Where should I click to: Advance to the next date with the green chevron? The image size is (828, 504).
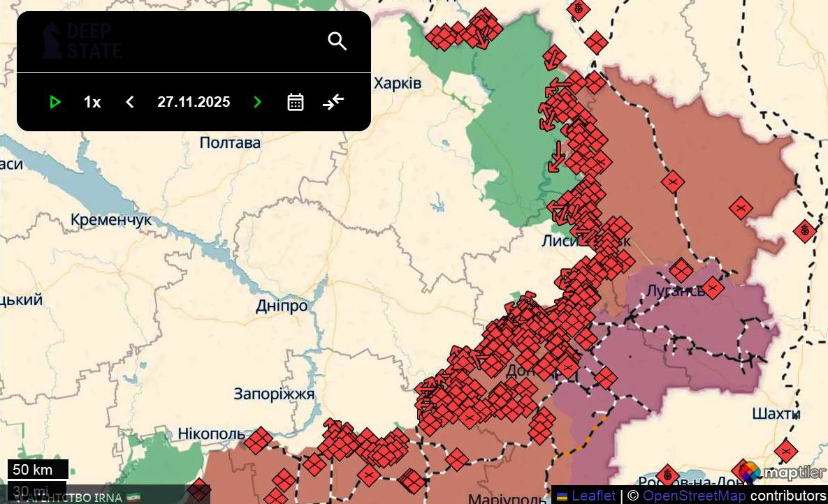point(257,102)
